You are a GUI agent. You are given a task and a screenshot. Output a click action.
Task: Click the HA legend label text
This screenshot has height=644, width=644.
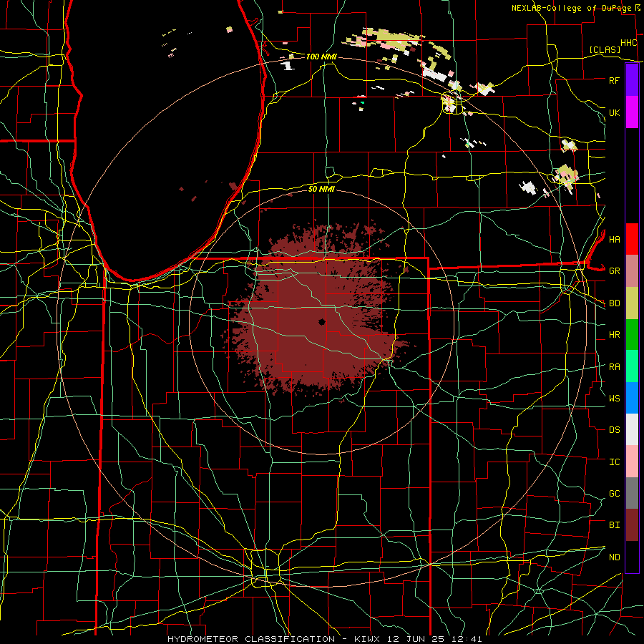tap(614, 239)
